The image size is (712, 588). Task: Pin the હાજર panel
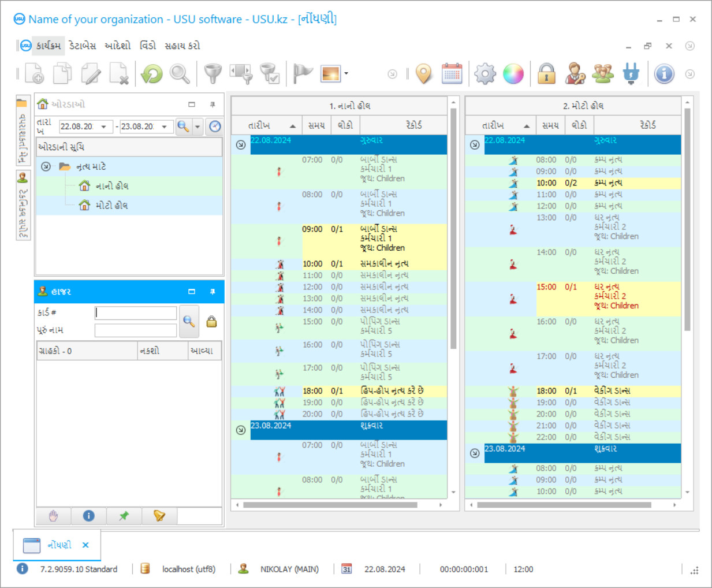pos(213,292)
